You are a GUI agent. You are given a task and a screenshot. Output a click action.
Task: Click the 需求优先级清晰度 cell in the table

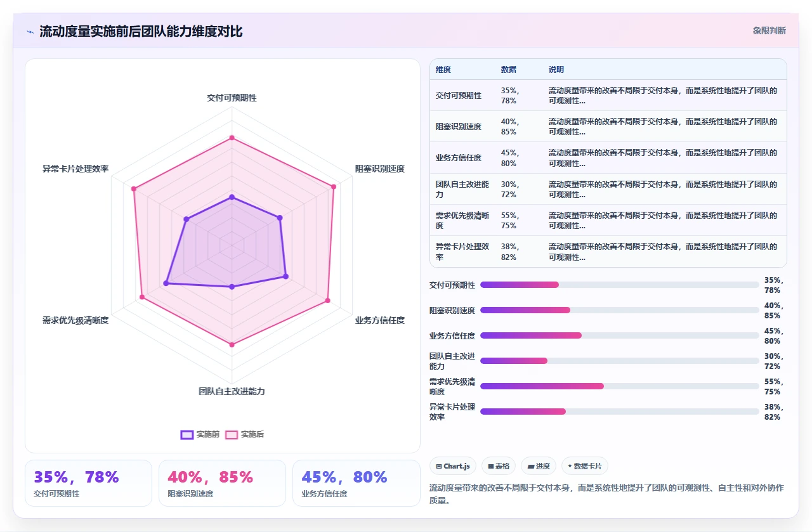click(462, 221)
